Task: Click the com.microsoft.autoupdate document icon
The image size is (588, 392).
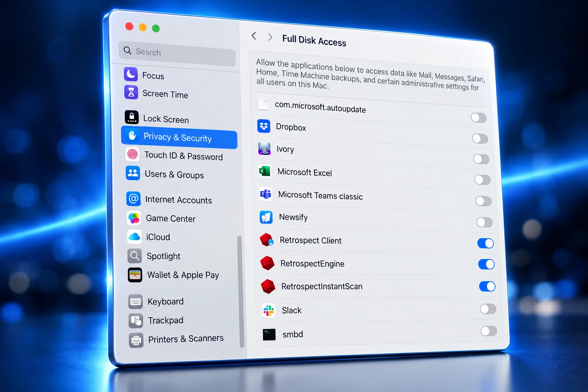Action: pyautogui.click(x=263, y=103)
